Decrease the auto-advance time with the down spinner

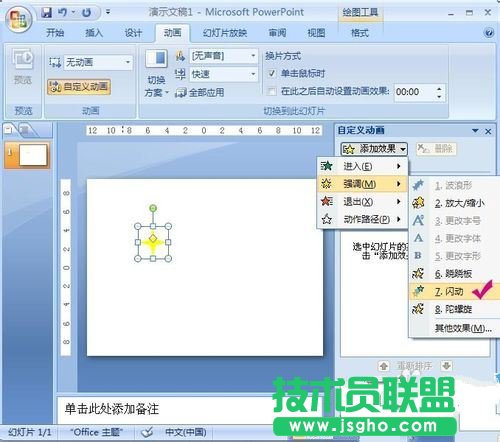point(439,96)
